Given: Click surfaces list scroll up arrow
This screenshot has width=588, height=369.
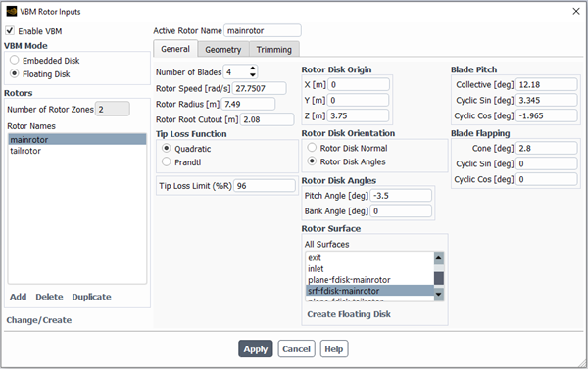Looking at the screenshot, I should 439,257.
